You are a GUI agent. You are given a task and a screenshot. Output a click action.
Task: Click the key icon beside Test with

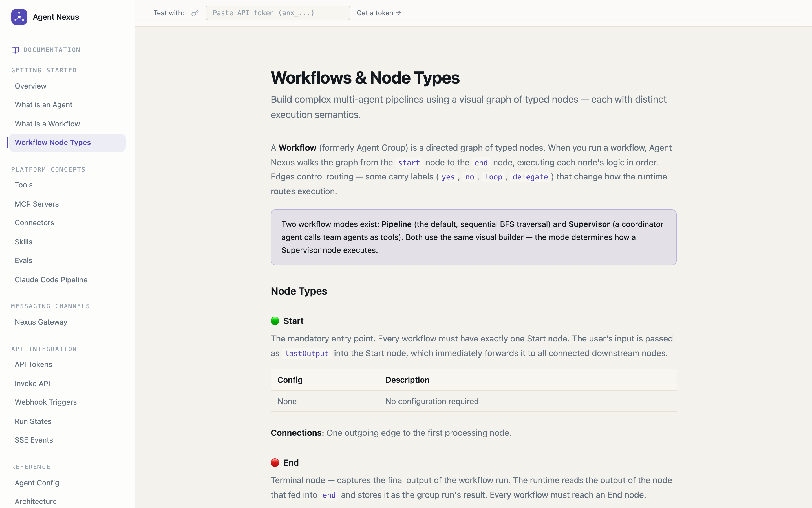(195, 13)
